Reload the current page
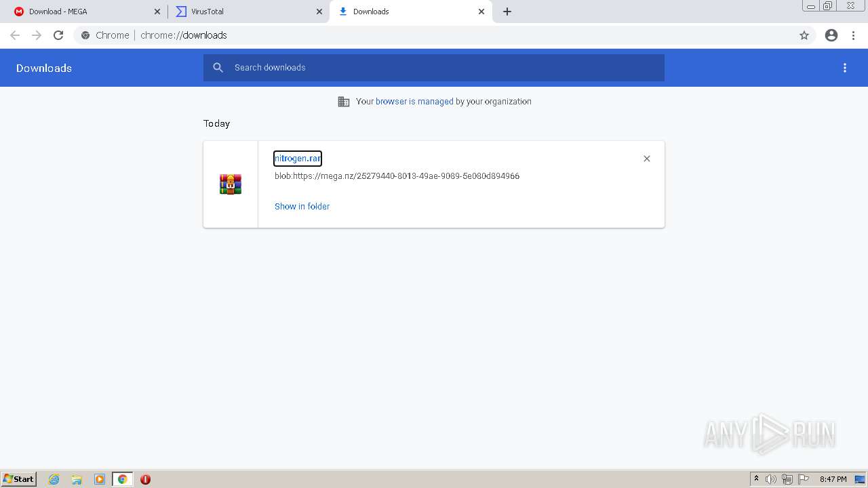The height and width of the screenshot is (488, 868). [58, 35]
